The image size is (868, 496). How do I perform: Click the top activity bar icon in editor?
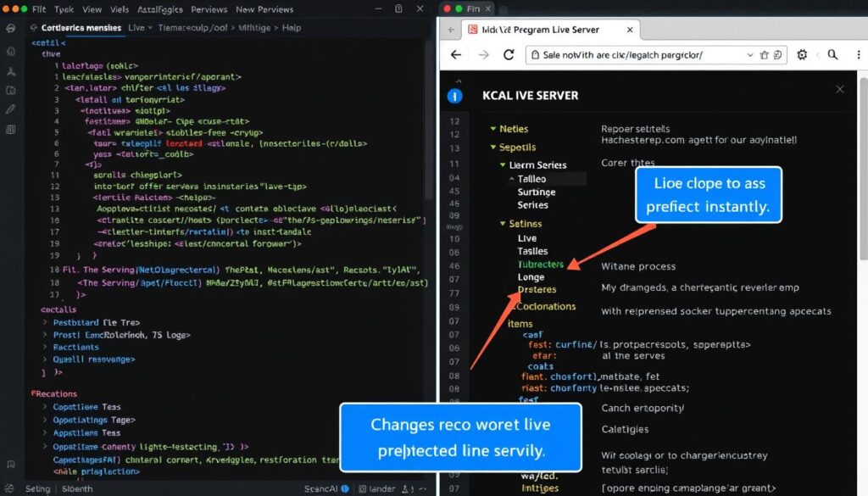pyautogui.click(x=10, y=28)
